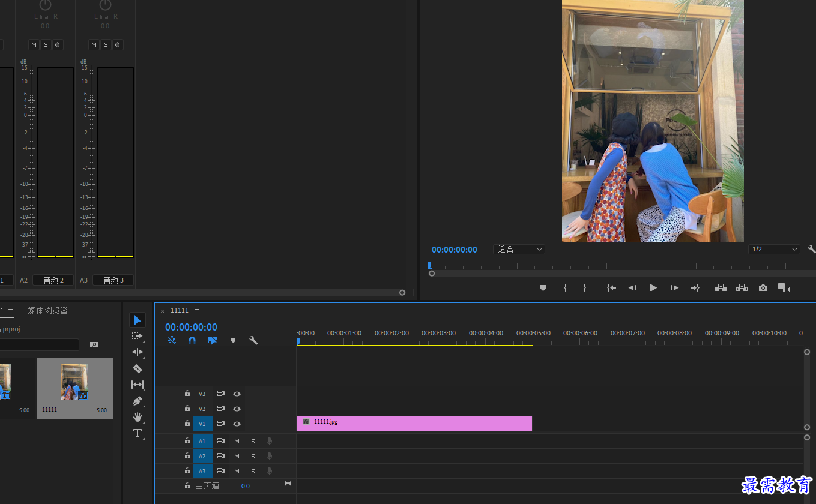Select the V3 track target

(202, 394)
